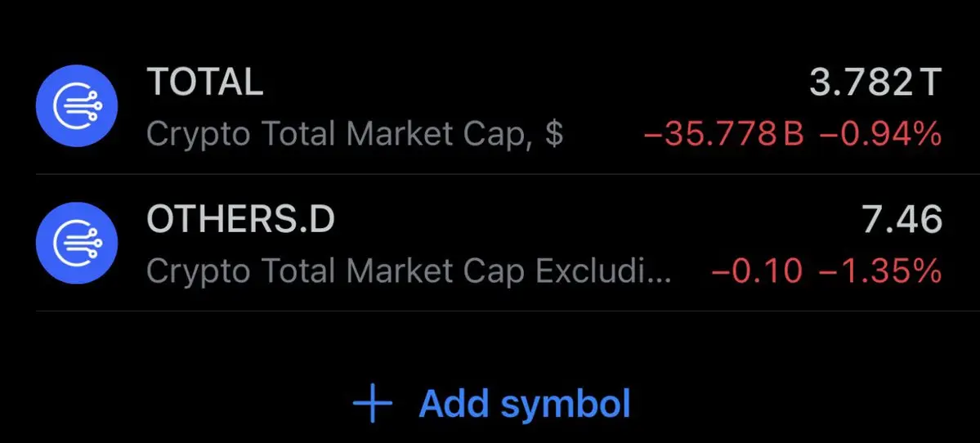The height and width of the screenshot is (443, 980).
Task: Tap the −0.94% percent change
Action: coord(879,134)
